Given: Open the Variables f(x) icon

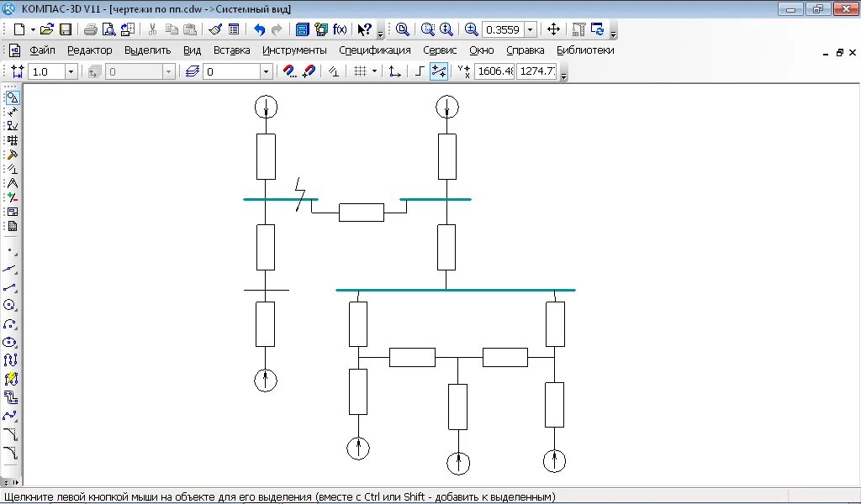Looking at the screenshot, I should point(340,29).
